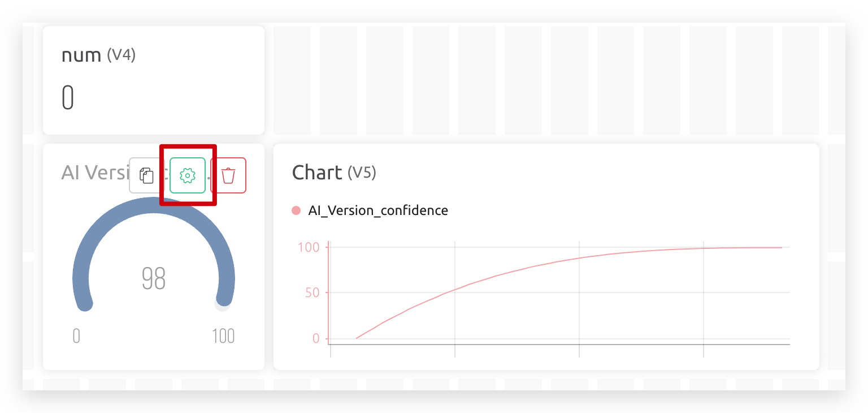Click the gauge maximum label 100
Image resolution: width=868 pixels, height=413 pixels.
pyautogui.click(x=223, y=336)
